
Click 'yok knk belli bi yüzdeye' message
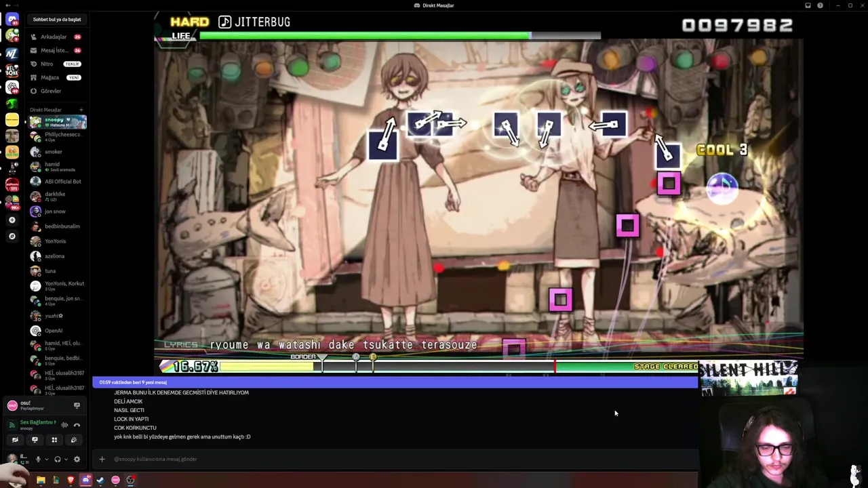tap(182, 436)
